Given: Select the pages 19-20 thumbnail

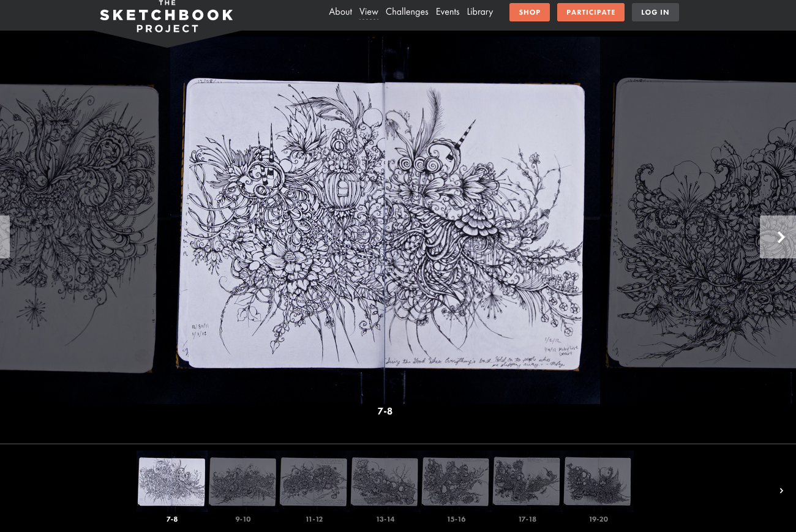Looking at the screenshot, I should coord(598,481).
